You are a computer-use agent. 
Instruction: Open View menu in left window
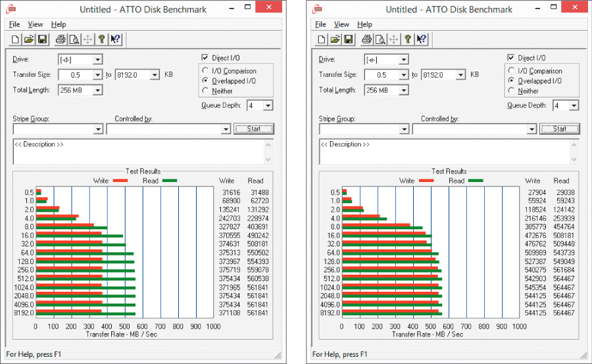pyautogui.click(x=35, y=24)
